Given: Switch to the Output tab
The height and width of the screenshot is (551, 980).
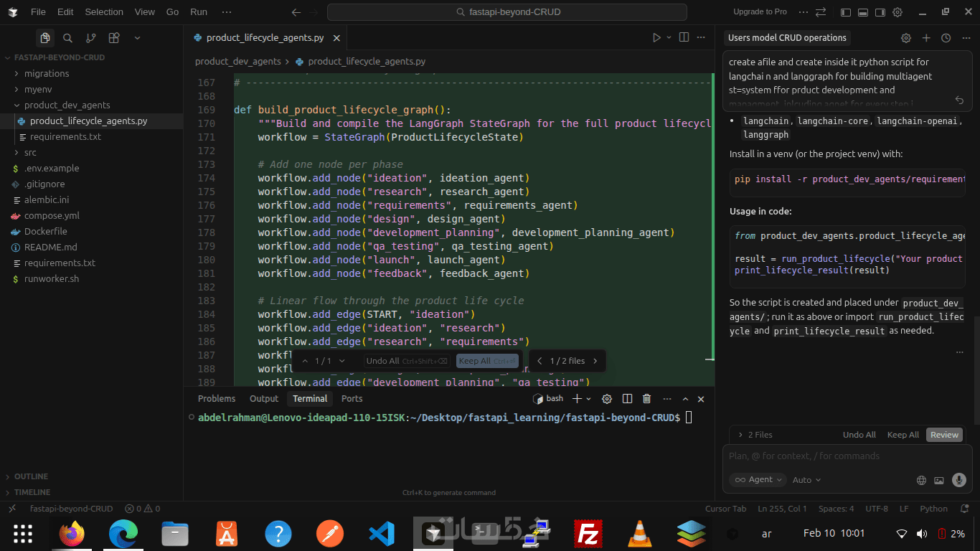Looking at the screenshot, I should (264, 399).
